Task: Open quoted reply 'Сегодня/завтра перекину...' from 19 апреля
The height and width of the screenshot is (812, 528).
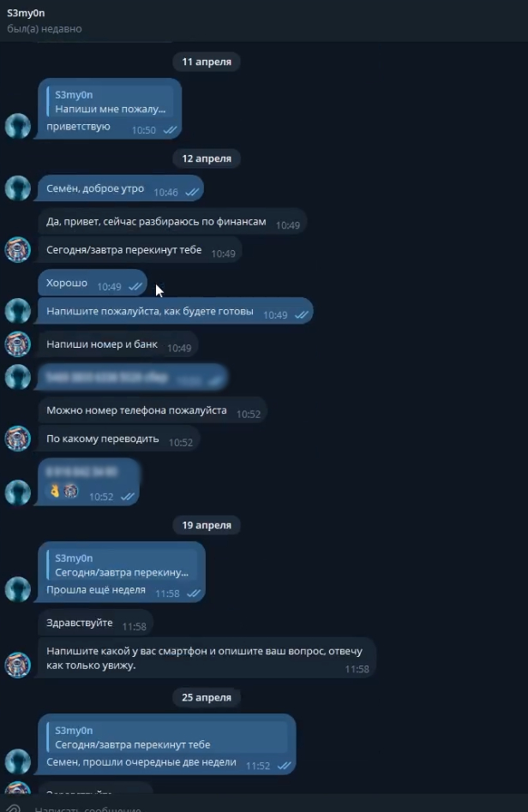Action: (x=122, y=565)
